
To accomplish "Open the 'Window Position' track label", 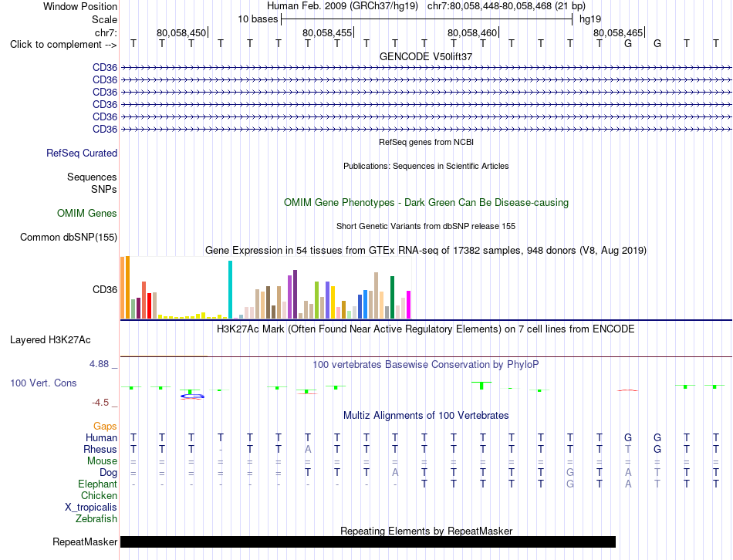I will pyautogui.click(x=80, y=6).
